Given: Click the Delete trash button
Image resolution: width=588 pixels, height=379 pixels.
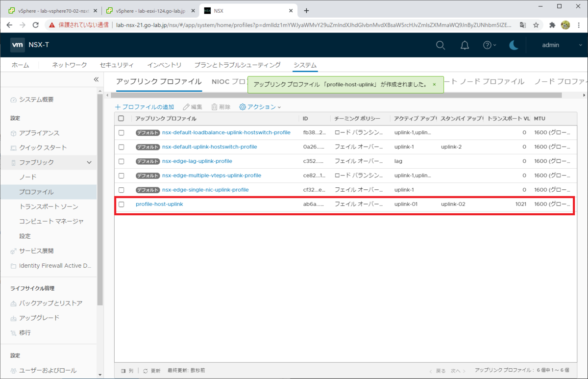Looking at the screenshot, I should click(221, 107).
